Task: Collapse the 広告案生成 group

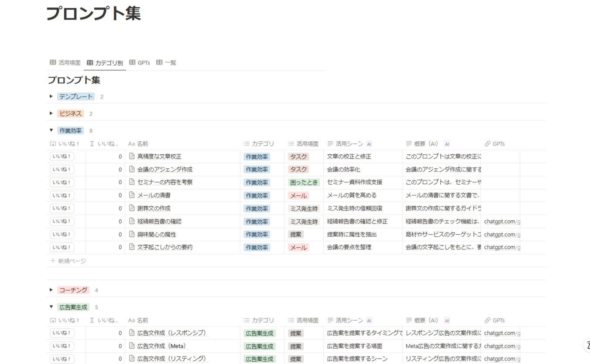Action: coord(51,307)
